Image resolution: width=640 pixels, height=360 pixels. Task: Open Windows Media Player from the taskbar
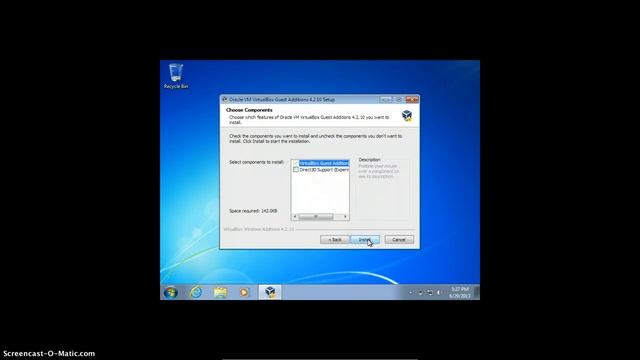tap(244, 292)
